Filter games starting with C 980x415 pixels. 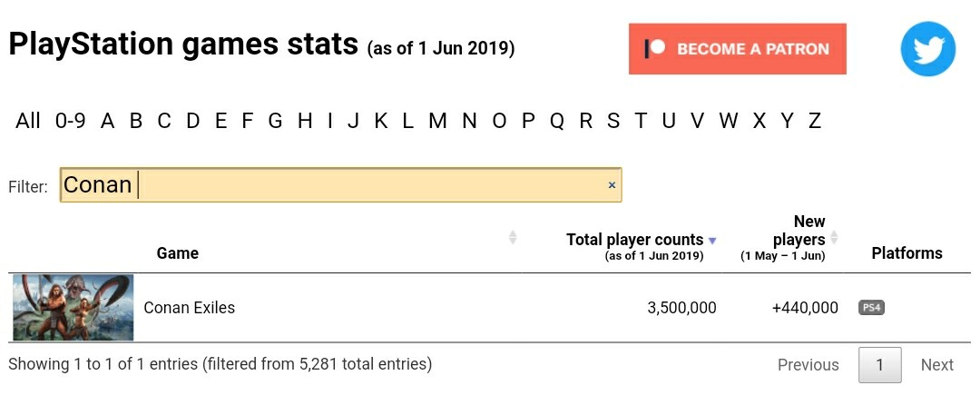coord(164,121)
